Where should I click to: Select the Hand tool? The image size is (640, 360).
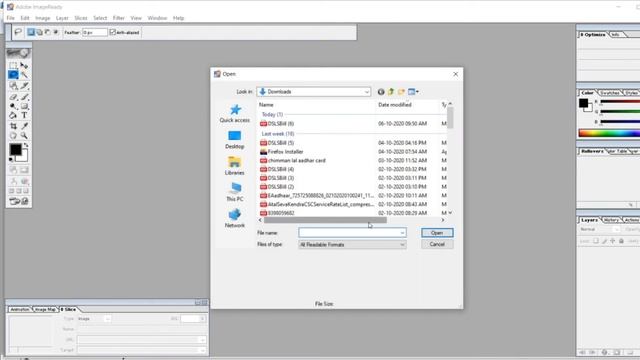coord(13,136)
